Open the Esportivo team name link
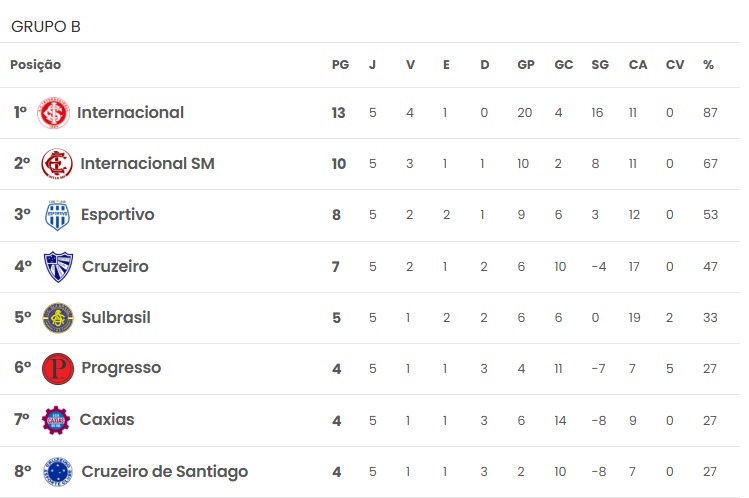 (118, 214)
